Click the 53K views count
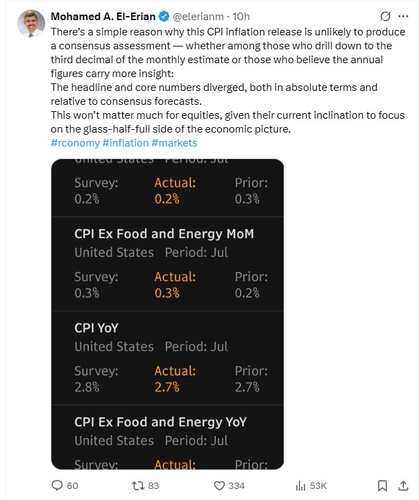 (x=318, y=486)
